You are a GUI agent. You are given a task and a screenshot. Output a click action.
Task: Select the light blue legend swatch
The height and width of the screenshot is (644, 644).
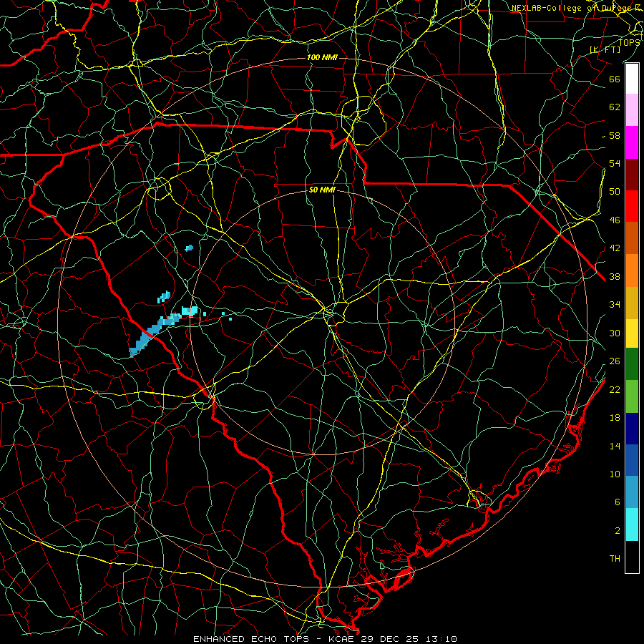632,492
